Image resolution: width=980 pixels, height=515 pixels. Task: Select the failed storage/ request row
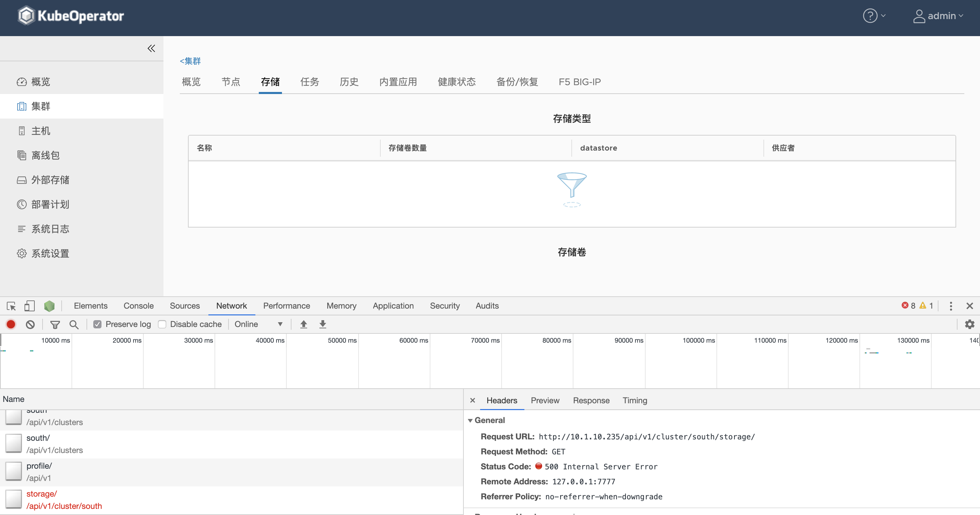[231, 500]
